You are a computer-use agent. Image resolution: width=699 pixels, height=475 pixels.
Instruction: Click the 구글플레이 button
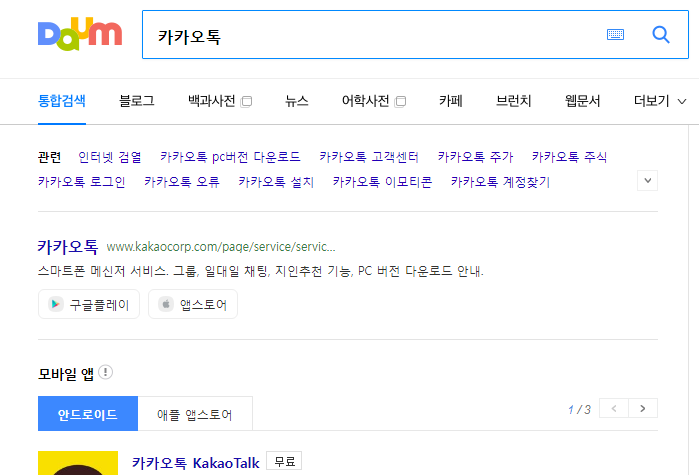point(89,304)
